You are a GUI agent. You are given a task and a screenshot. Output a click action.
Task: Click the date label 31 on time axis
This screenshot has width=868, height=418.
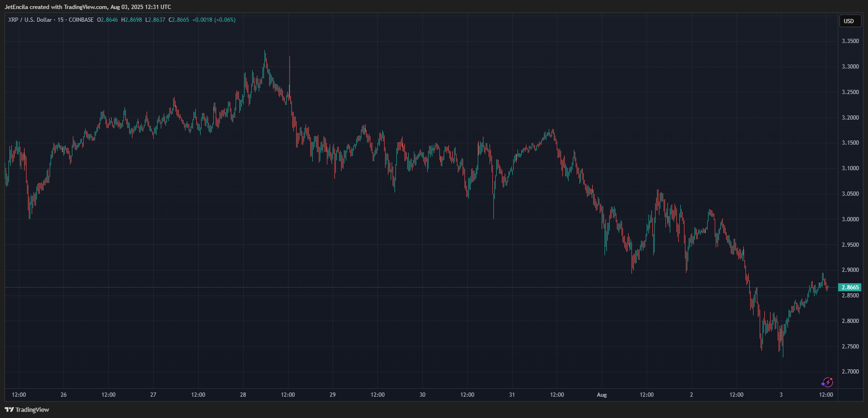(512, 395)
